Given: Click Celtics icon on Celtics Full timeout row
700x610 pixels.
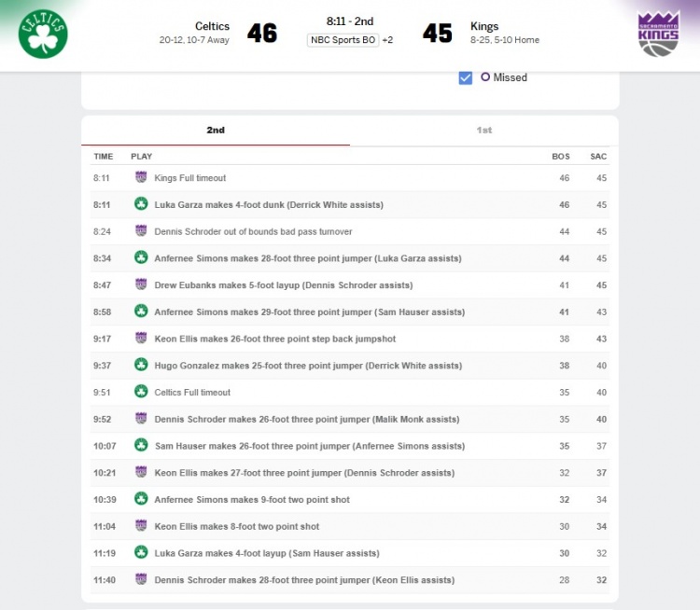Looking at the screenshot, I should point(141,392).
